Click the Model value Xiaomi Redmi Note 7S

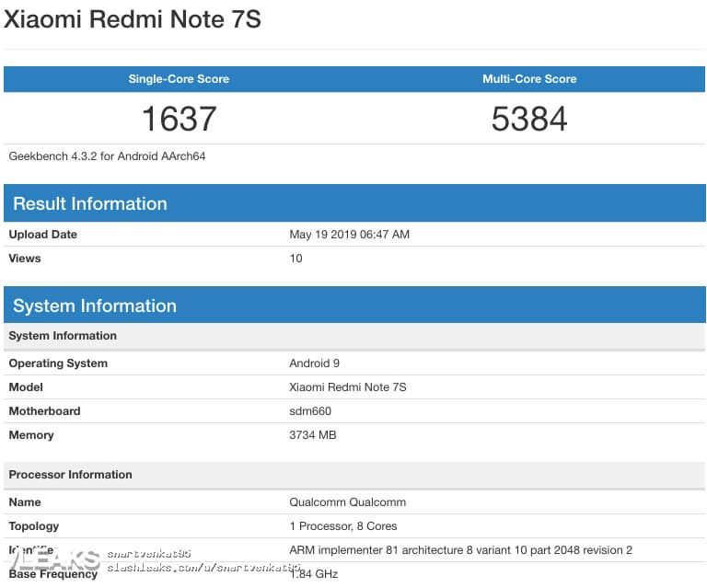pyautogui.click(x=348, y=387)
